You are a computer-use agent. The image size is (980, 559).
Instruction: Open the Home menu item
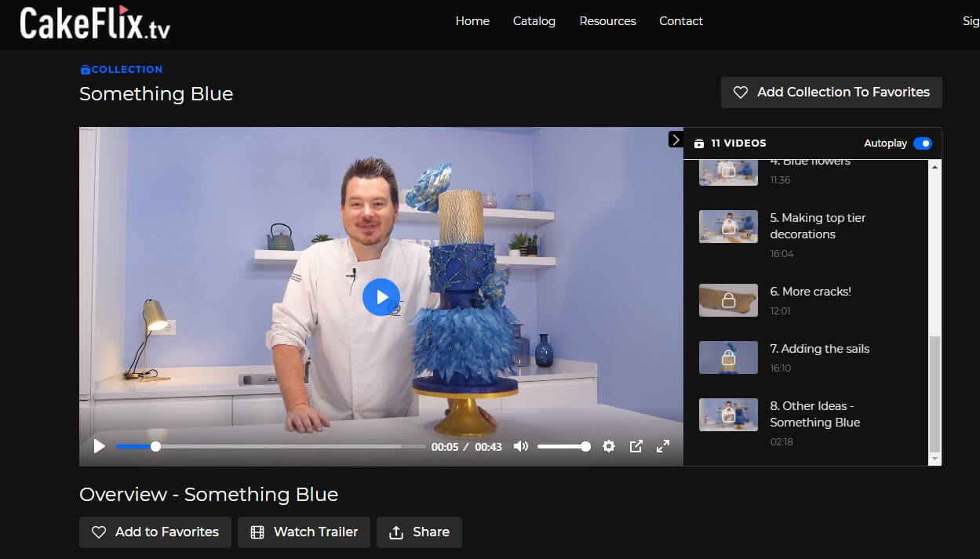click(x=472, y=21)
